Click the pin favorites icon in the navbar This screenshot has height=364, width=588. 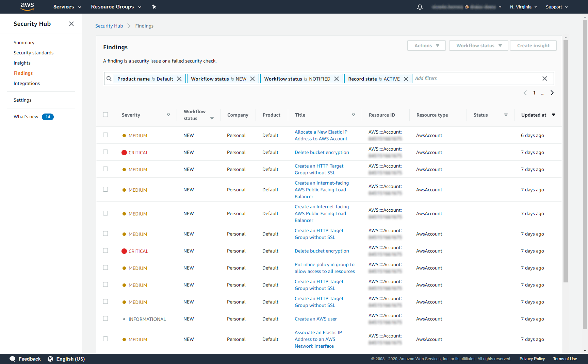154,7
